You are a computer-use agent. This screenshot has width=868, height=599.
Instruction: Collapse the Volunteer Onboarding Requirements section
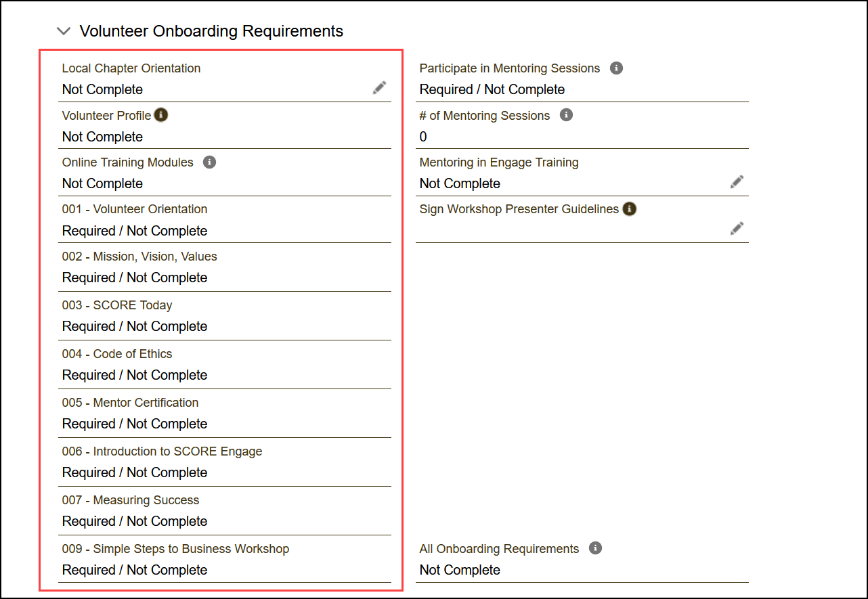(x=64, y=31)
